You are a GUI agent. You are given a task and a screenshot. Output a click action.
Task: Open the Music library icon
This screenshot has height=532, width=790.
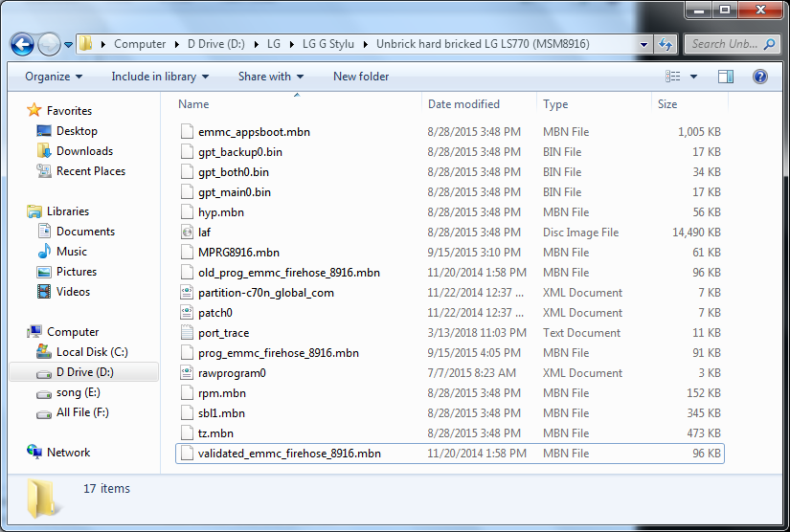tap(44, 251)
